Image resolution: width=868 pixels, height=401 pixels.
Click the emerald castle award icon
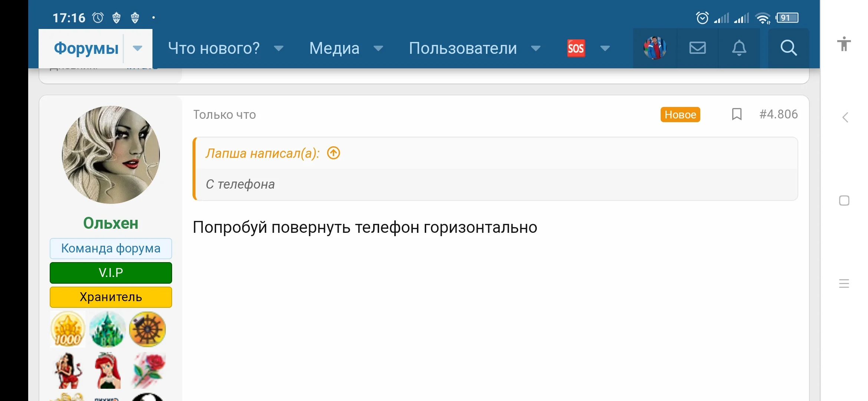(x=108, y=329)
